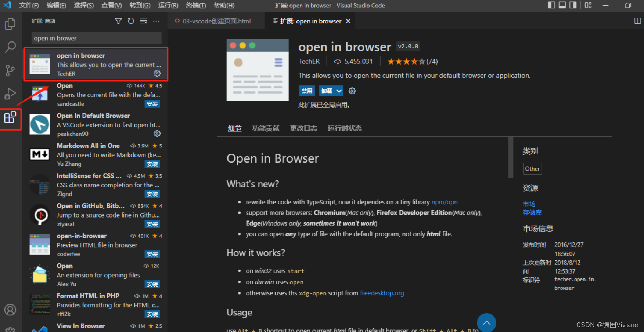Select the Alex Yu Open extension folder icon
The width and height of the screenshot is (644, 332).
(40, 275)
